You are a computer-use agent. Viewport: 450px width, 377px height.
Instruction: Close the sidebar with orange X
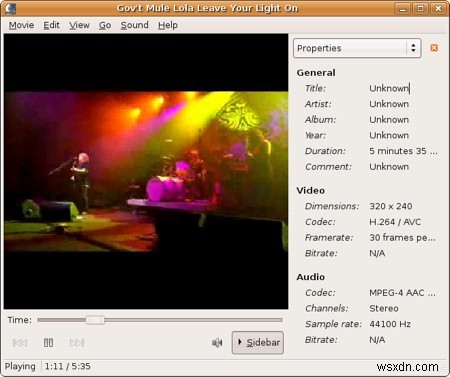tap(434, 48)
